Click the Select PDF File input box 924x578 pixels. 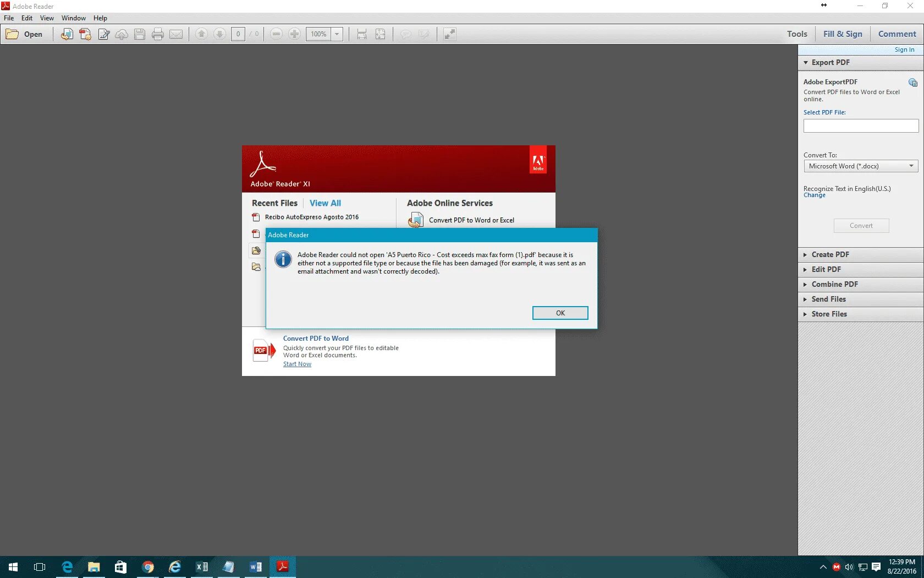point(861,126)
